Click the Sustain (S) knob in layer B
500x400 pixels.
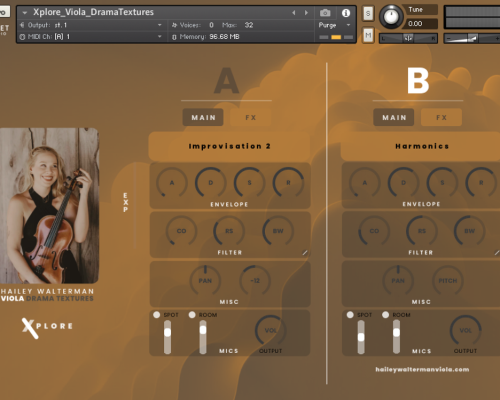point(442,183)
